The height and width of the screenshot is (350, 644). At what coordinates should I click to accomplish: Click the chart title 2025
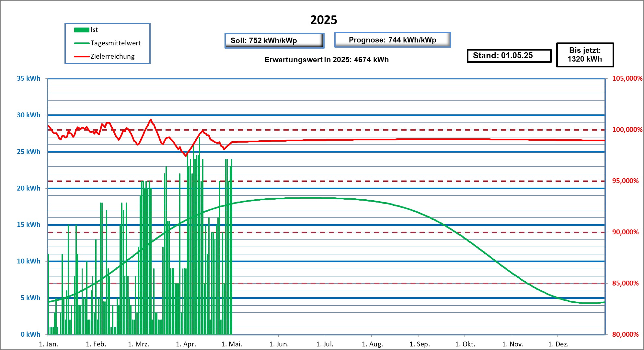[324, 20]
